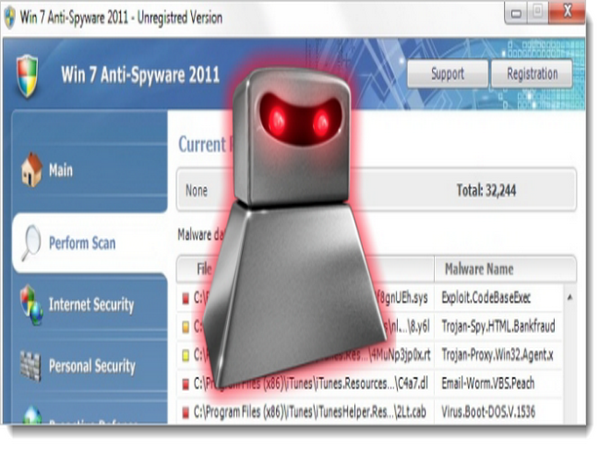Select the Trojan-Spy.HTML.Bankfraud entry

pyautogui.click(x=497, y=325)
